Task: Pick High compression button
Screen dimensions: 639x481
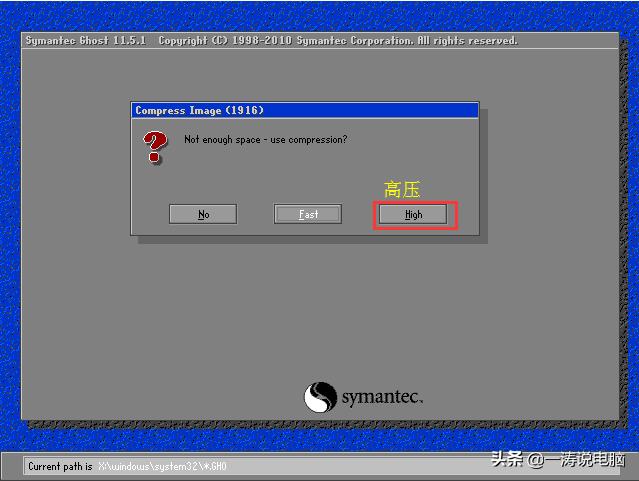Action: (413, 214)
